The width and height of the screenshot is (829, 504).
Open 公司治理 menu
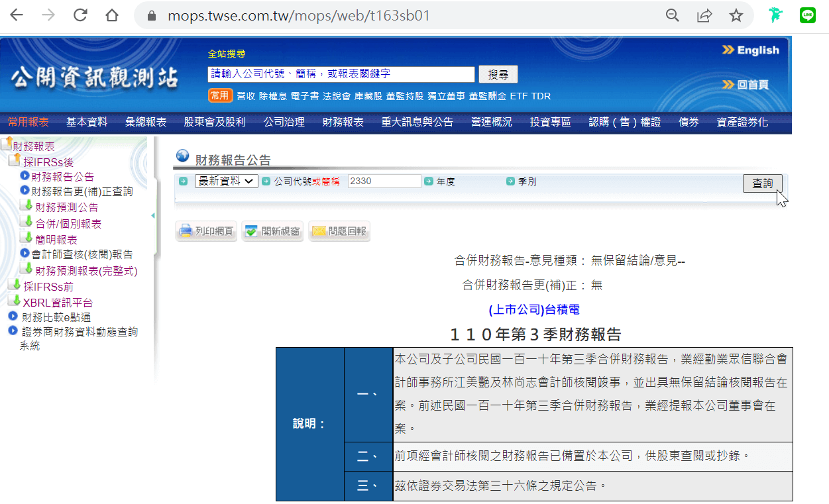(x=284, y=122)
